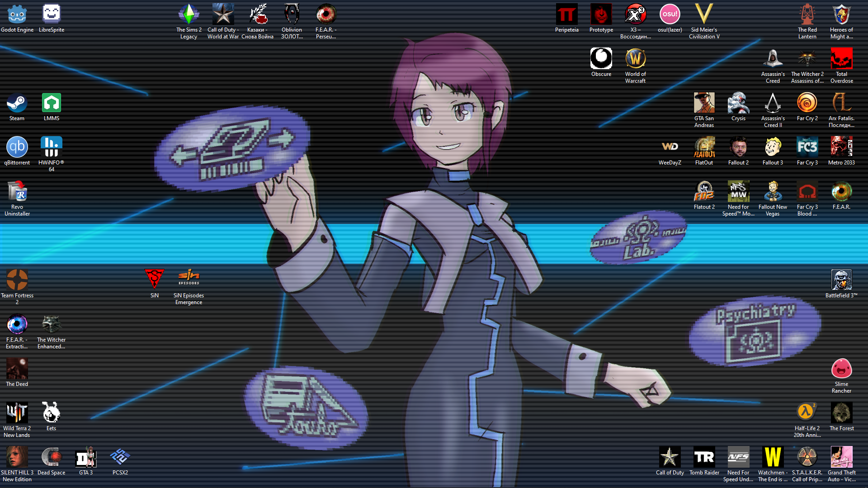Select the Fallout 2 icon
This screenshot has width=868, height=488.
(x=739, y=151)
